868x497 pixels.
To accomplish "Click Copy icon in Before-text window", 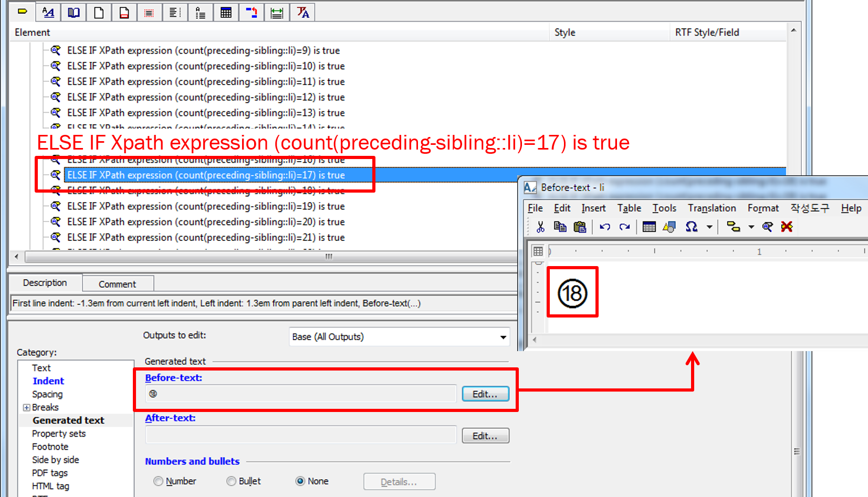I will coord(560,227).
